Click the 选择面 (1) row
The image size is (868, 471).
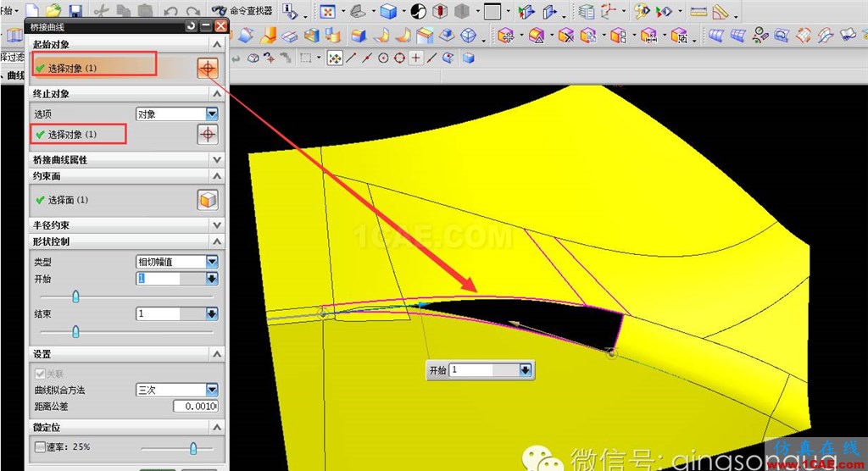click(x=114, y=200)
